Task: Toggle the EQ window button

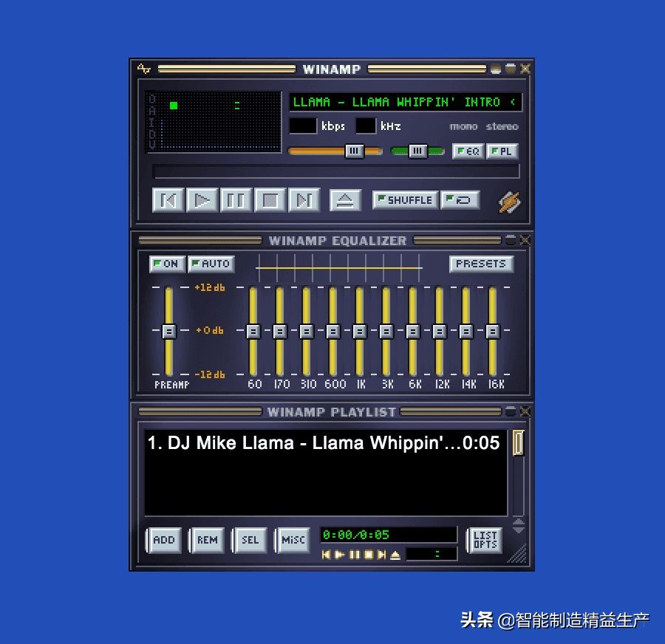Action: 468,151
